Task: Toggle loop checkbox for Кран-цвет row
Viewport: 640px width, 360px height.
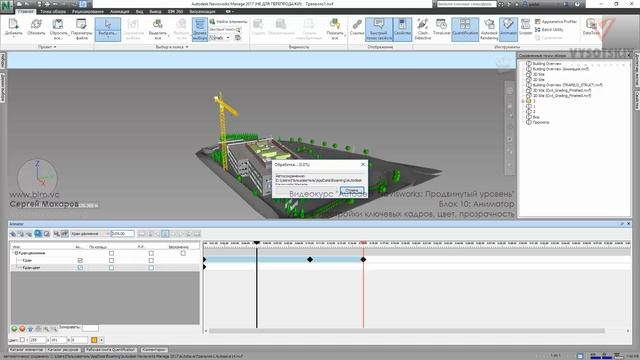Action: (111, 268)
